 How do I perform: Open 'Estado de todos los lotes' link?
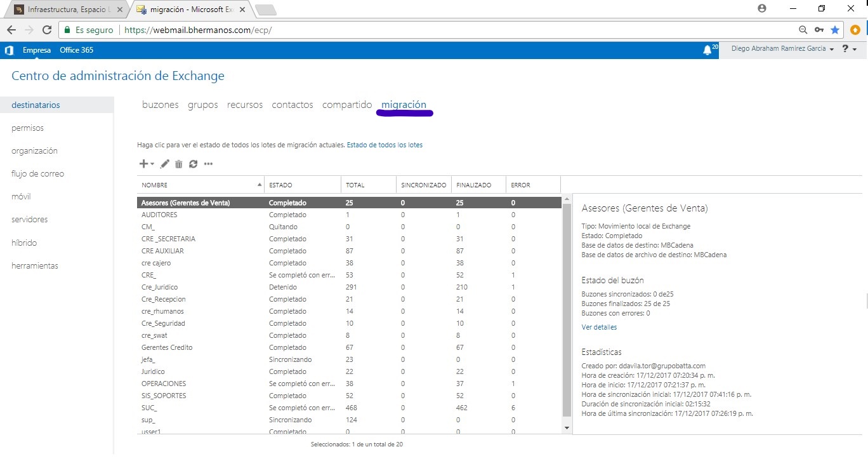[385, 145]
